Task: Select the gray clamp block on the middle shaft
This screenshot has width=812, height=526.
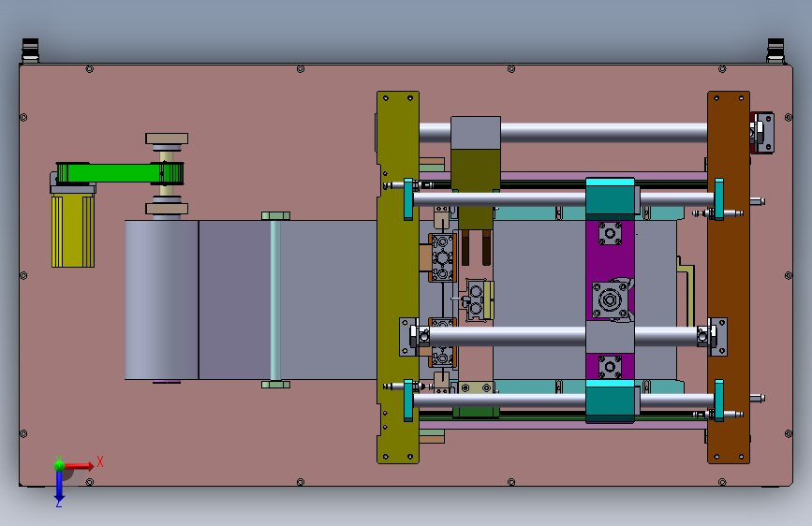Action: point(610,337)
